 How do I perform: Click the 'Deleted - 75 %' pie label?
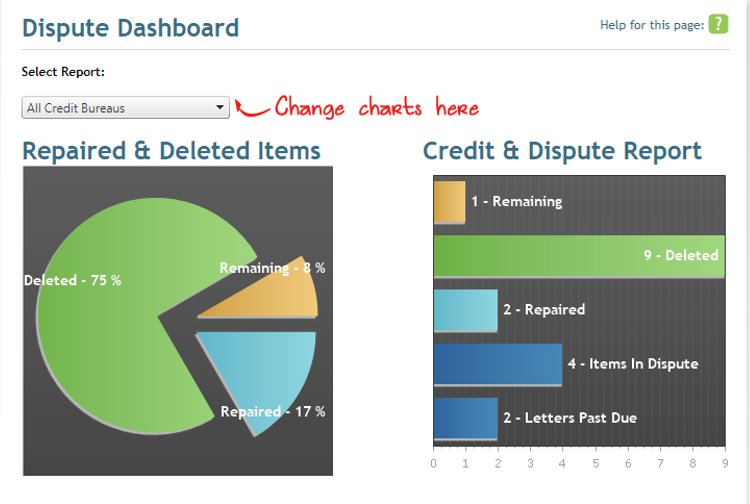[72, 281]
